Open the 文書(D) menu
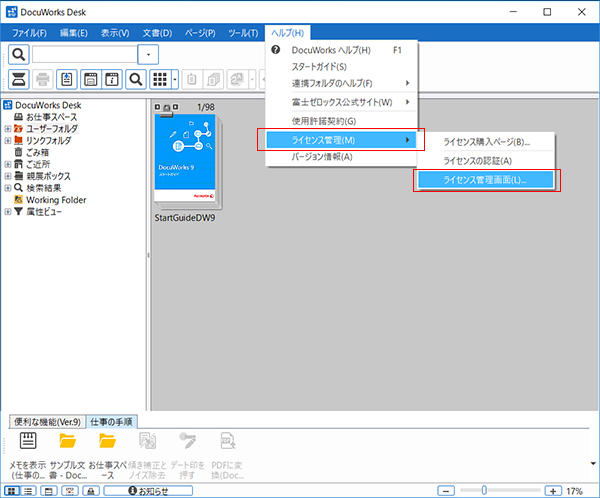 tap(157, 33)
